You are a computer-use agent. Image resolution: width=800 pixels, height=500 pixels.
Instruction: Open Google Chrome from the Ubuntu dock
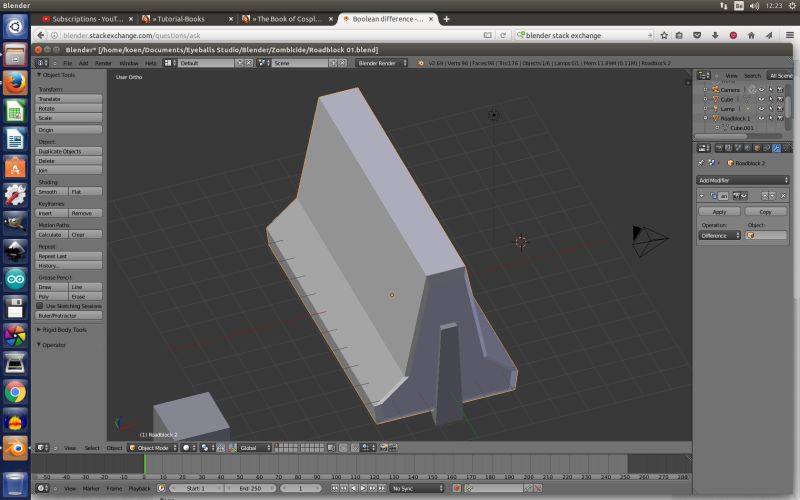[x=15, y=392]
